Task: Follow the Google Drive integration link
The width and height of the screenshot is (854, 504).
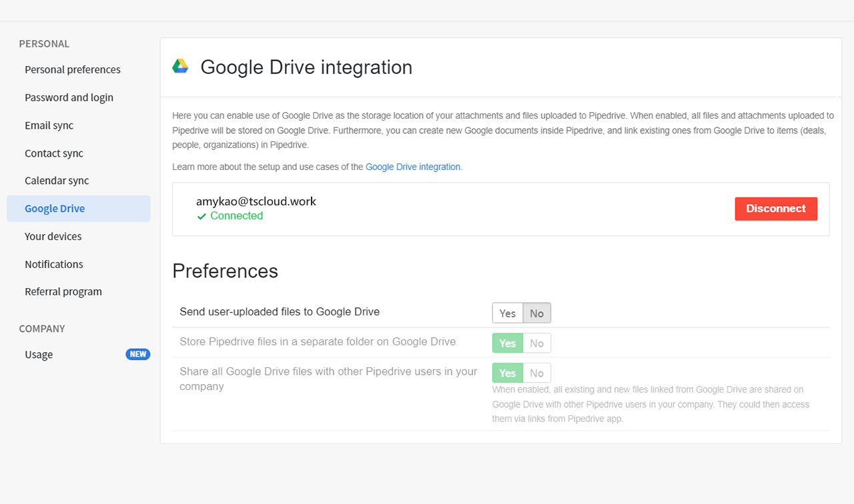Action: [413, 167]
